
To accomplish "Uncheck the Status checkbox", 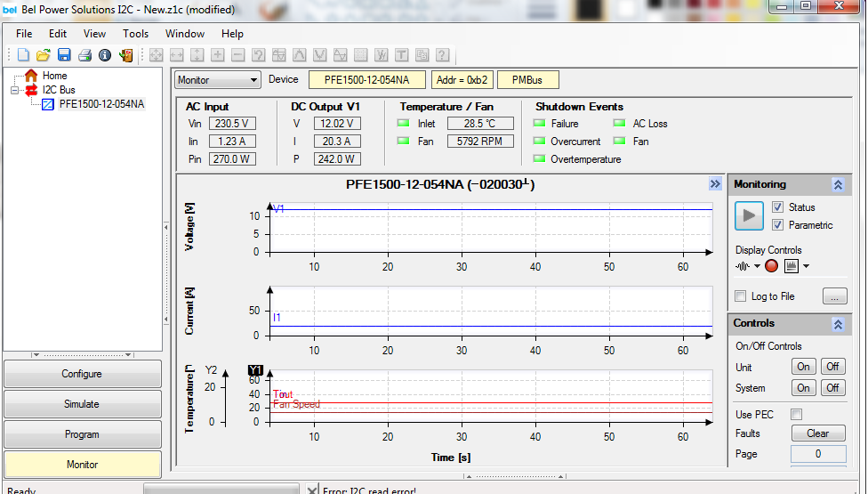I will (778, 207).
